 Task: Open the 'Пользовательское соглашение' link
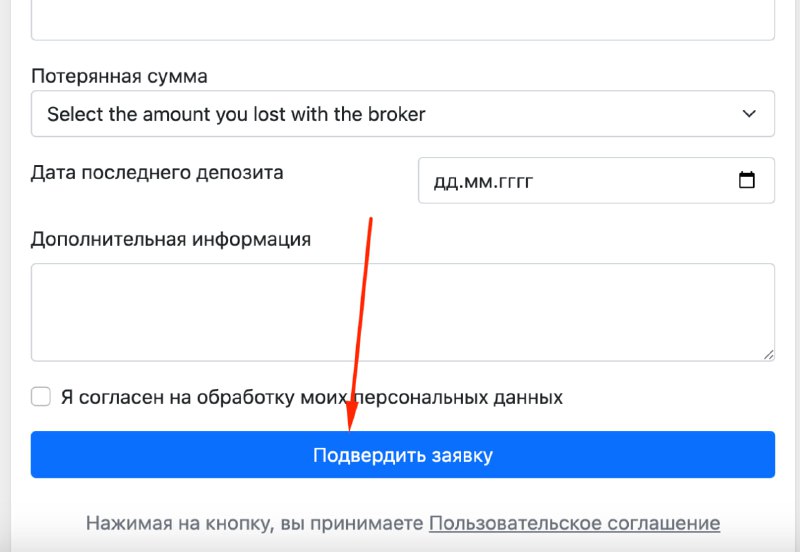click(x=574, y=523)
